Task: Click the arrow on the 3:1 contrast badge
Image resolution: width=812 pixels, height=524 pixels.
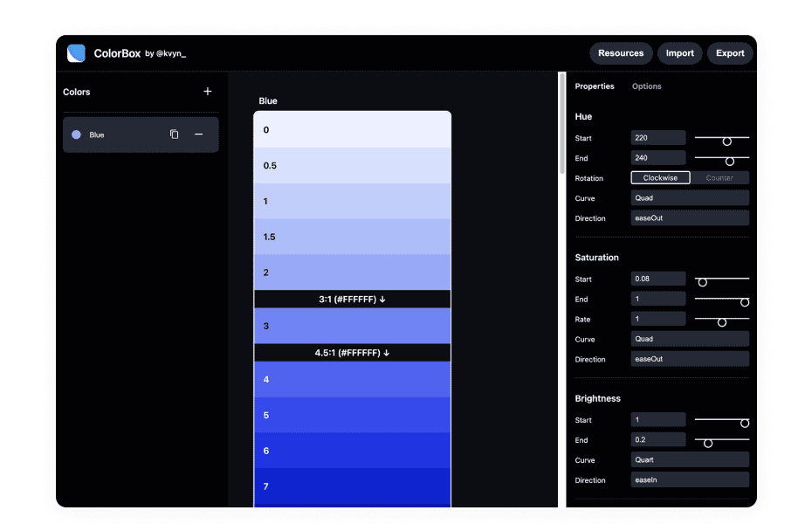Action: [381, 299]
